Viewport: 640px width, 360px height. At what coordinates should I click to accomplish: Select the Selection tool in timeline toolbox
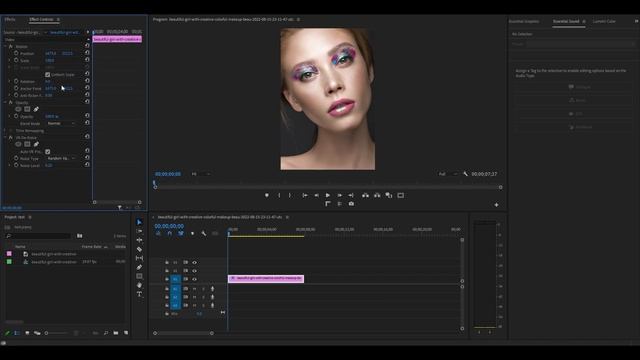(x=139, y=222)
